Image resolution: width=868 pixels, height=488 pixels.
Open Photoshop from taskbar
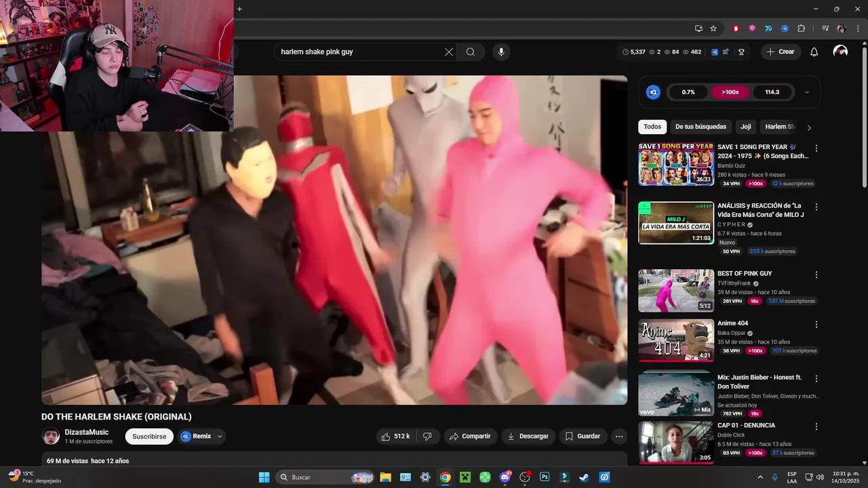click(x=545, y=477)
